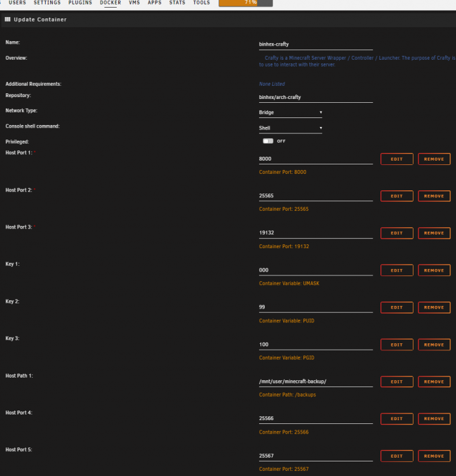Click the Host Port 2 field 25565
The width and height of the screenshot is (456, 476).
click(316, 196)
